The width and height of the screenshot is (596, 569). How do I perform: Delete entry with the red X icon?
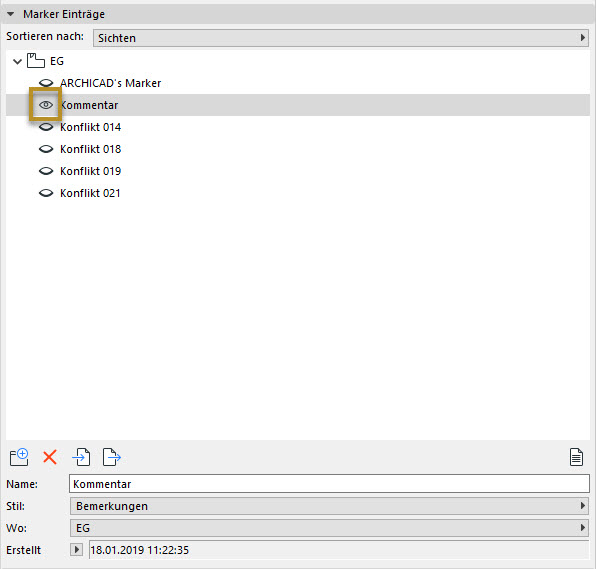[x=50, y=457]
